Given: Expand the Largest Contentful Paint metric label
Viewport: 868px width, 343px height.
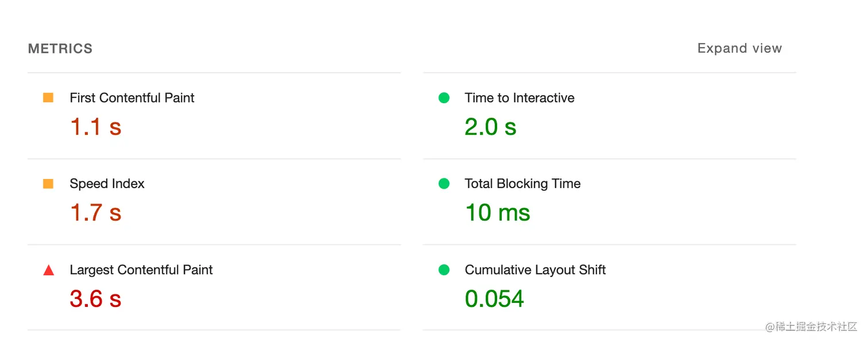Looking at the screenshot, I should (x=141, y=270).
